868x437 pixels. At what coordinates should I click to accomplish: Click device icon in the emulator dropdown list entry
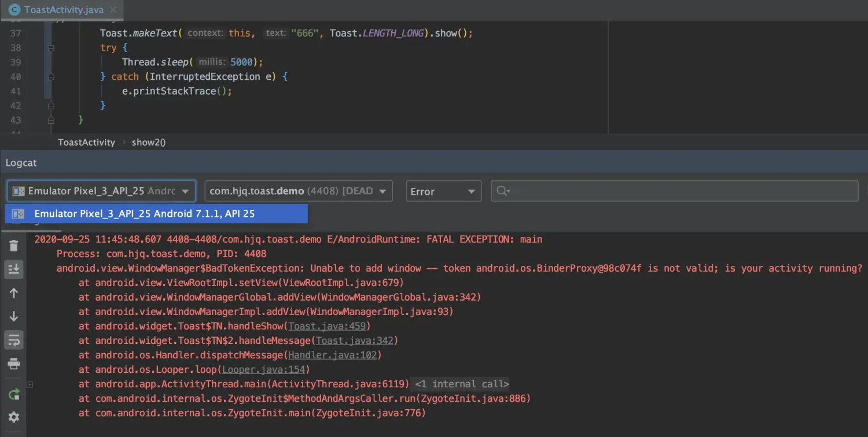click(x=18, y=214)
